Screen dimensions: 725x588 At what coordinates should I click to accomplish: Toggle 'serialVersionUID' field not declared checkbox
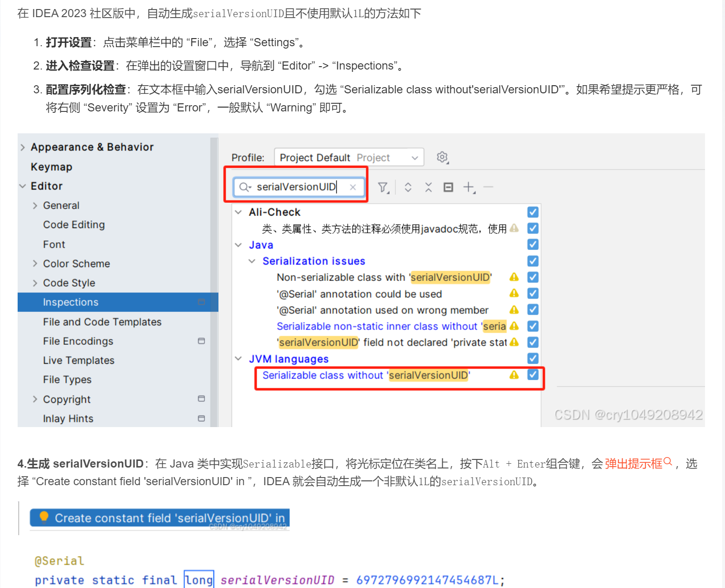[x=533, y=342]
